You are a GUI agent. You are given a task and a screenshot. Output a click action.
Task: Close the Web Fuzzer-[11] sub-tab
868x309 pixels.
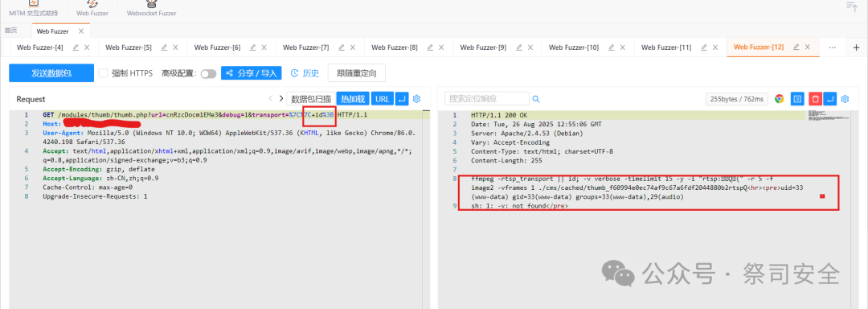click(x=715, y=47)
